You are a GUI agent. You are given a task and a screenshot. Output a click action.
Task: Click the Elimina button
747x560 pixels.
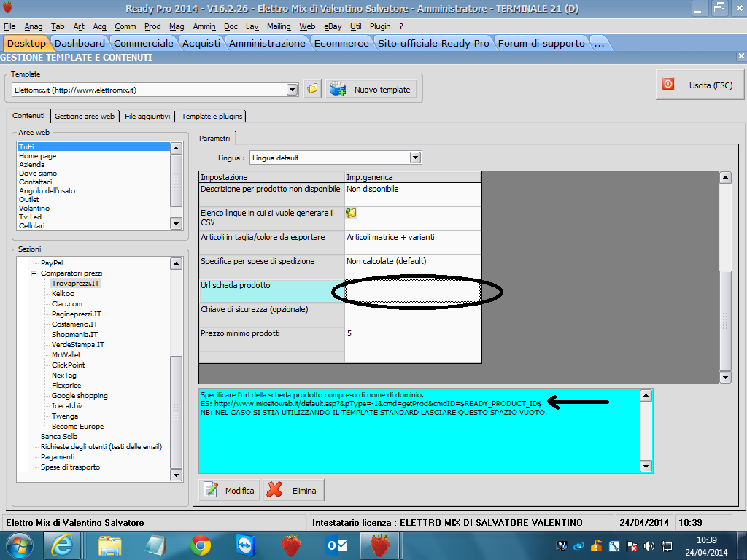(x=293, y=490)
